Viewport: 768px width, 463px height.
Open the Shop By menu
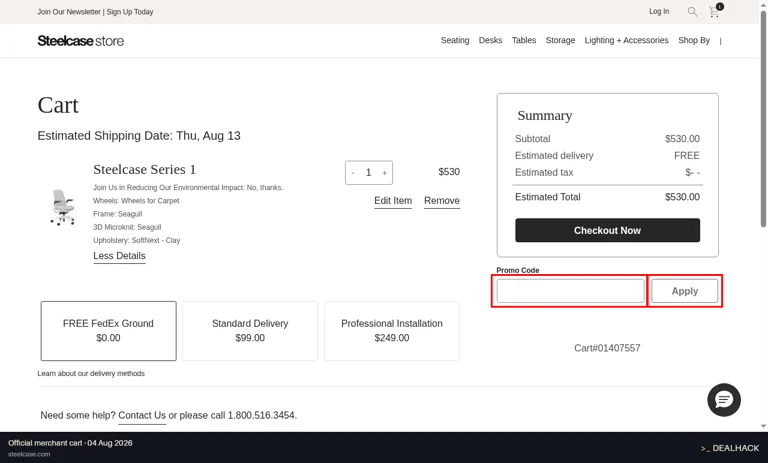pos(694,40)
